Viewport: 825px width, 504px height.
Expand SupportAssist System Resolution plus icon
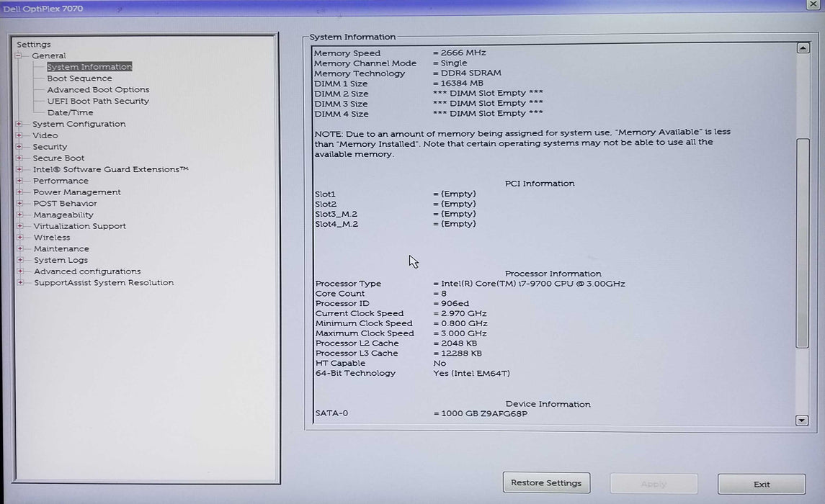[x=20, y=282]
